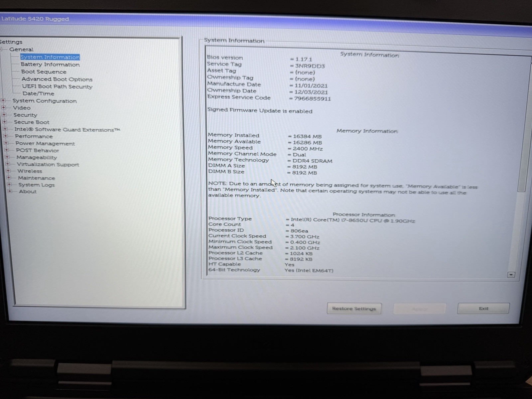Expand the Secure Boot node

pos(4,122)
